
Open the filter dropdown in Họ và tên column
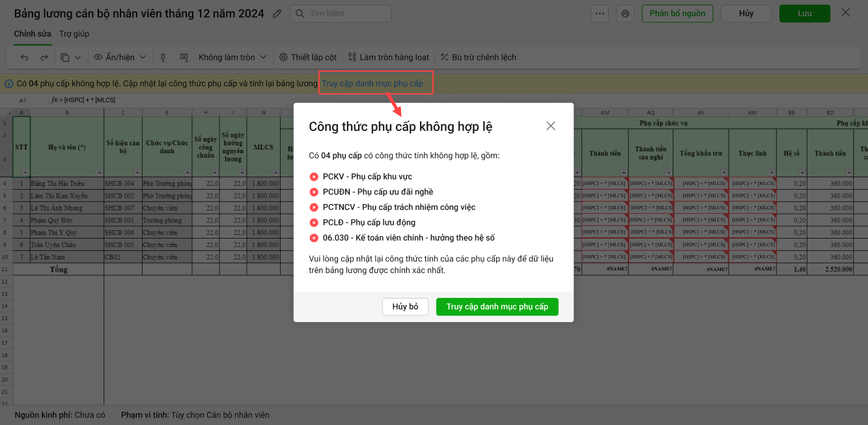[100, 173]
